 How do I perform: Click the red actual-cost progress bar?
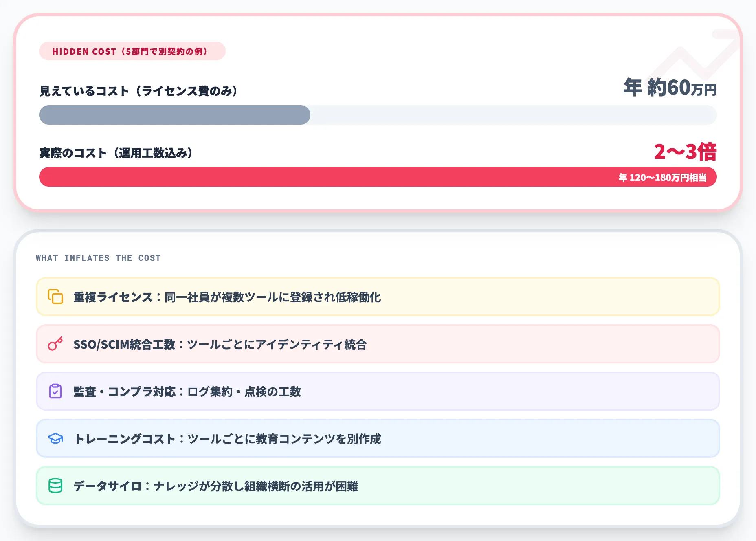[x=378, y=177]
